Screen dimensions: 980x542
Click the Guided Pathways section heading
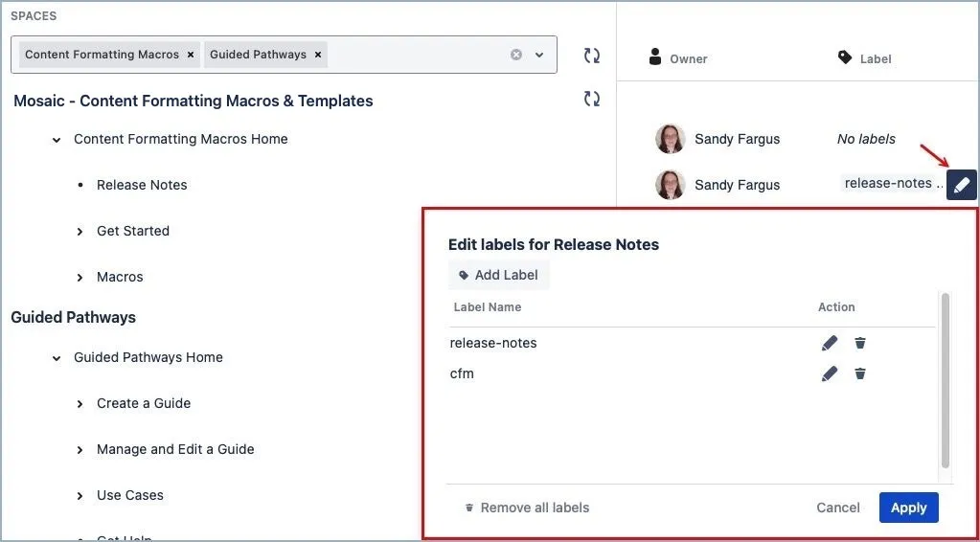(x=73, y=317)
